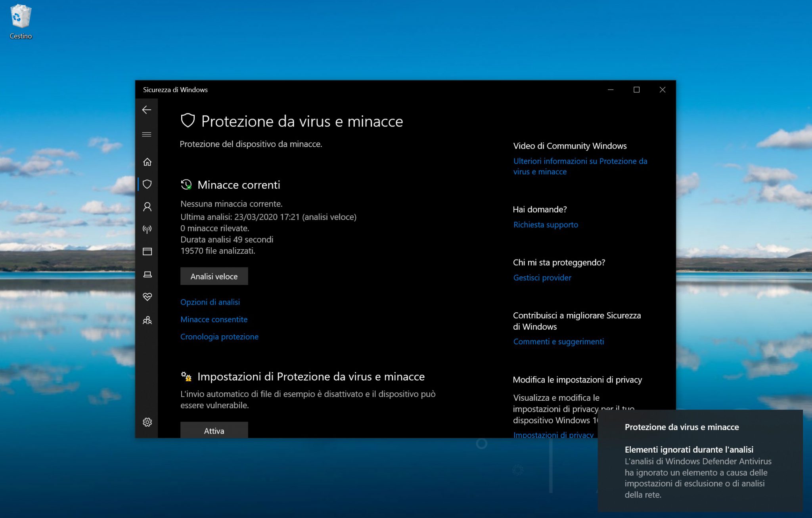
Task: Click the 'Ultima analisi: 23/03/2020 17:21' line
Action: (x=268, y=217)
